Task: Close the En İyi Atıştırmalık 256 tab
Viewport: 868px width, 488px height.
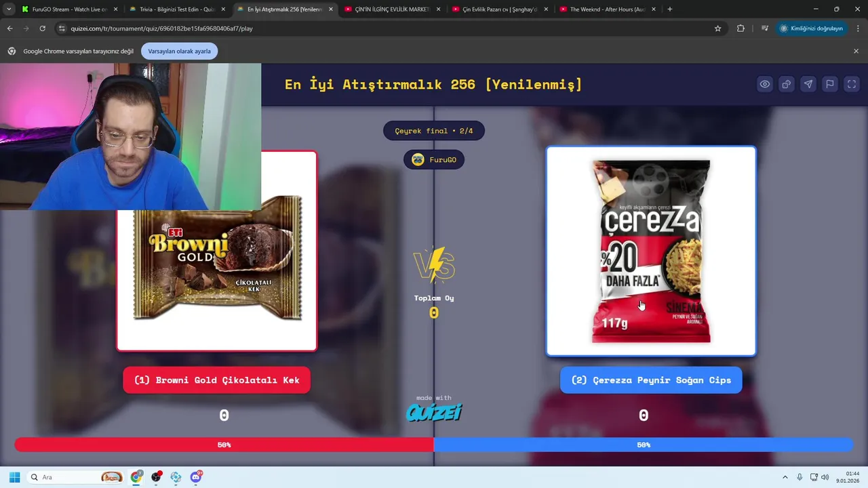Action: click(331, 9)
